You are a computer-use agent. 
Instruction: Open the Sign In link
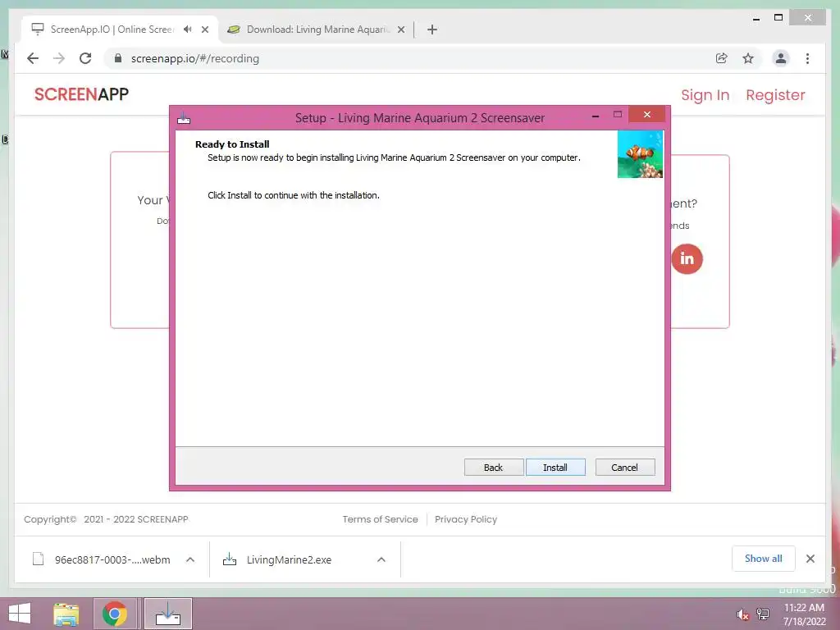[705, 95]
